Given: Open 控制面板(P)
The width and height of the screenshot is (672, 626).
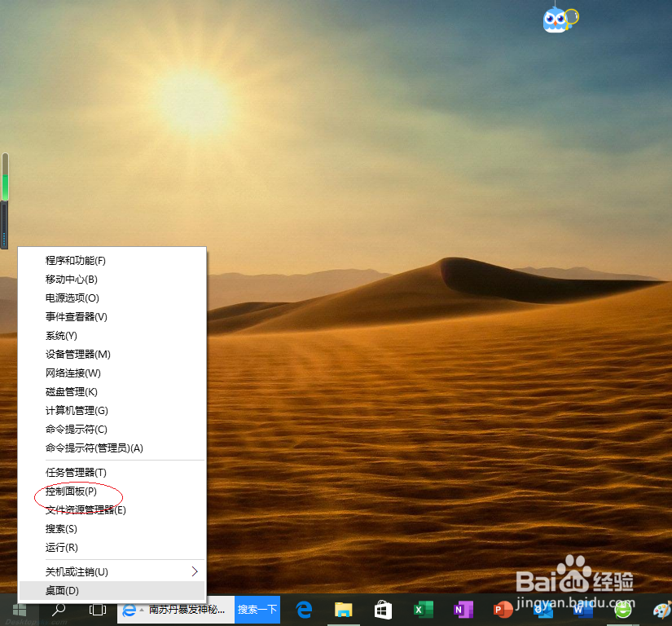Looking at the screenshot, I should coord(112,492).
